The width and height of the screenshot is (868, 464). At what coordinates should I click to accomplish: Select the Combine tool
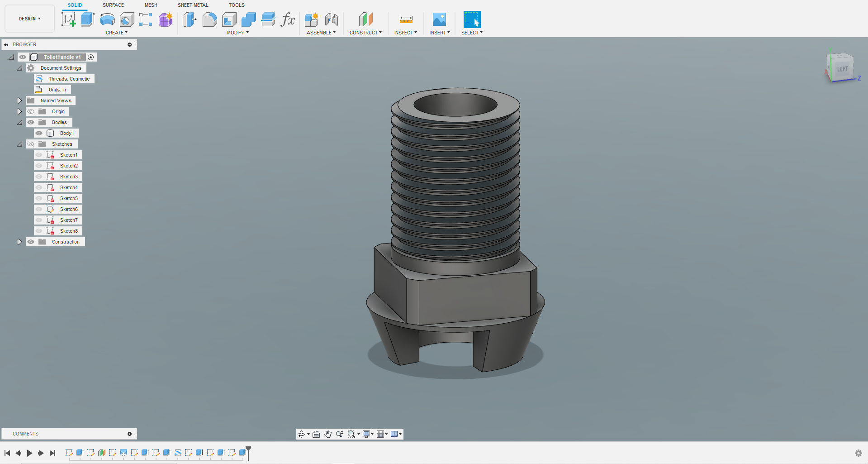(248, 19)
